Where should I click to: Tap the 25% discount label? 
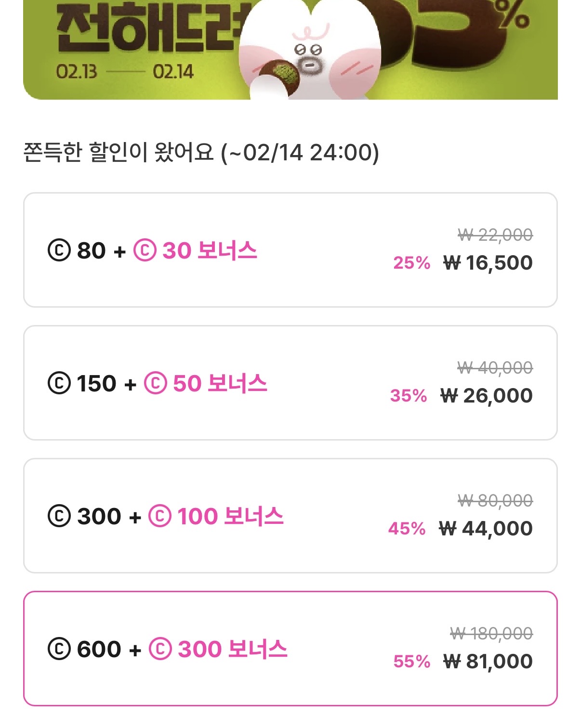pos(411,263)
